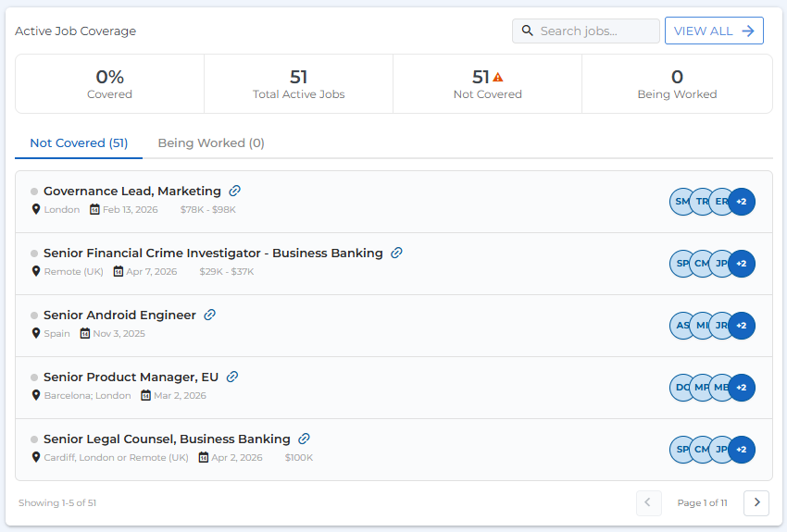Click the Apr 2, 2026 date text

237,458
